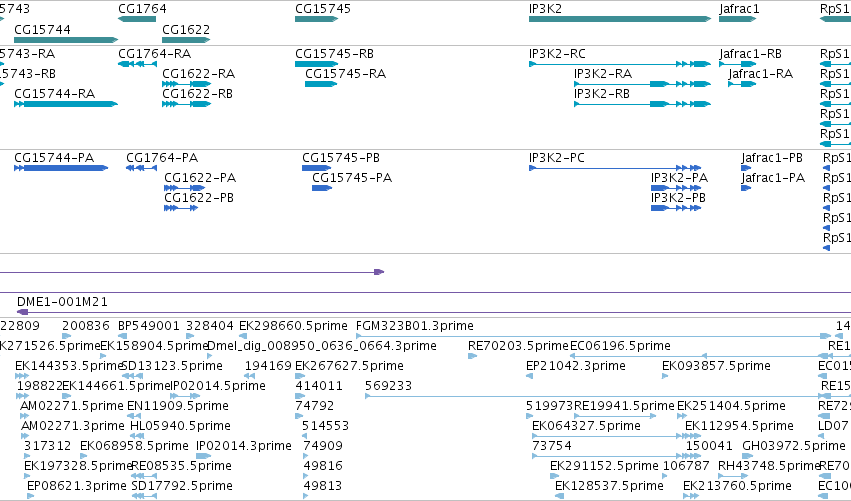Select the Jafrac1 gene label
Image resolution: width=851 pixels, height=501 pixels.
pos(739,9)
